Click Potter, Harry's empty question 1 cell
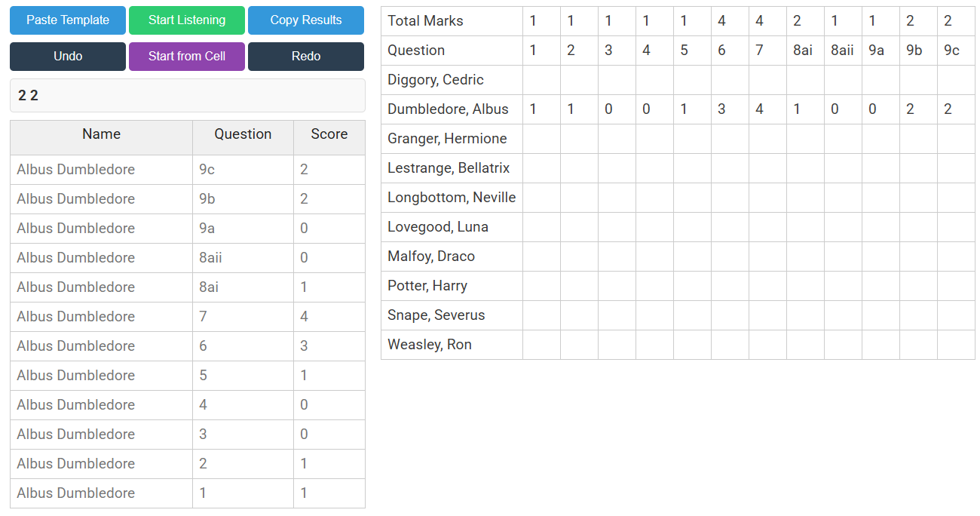The width and height of the screenshot is (980, 516). click(541, 285)
